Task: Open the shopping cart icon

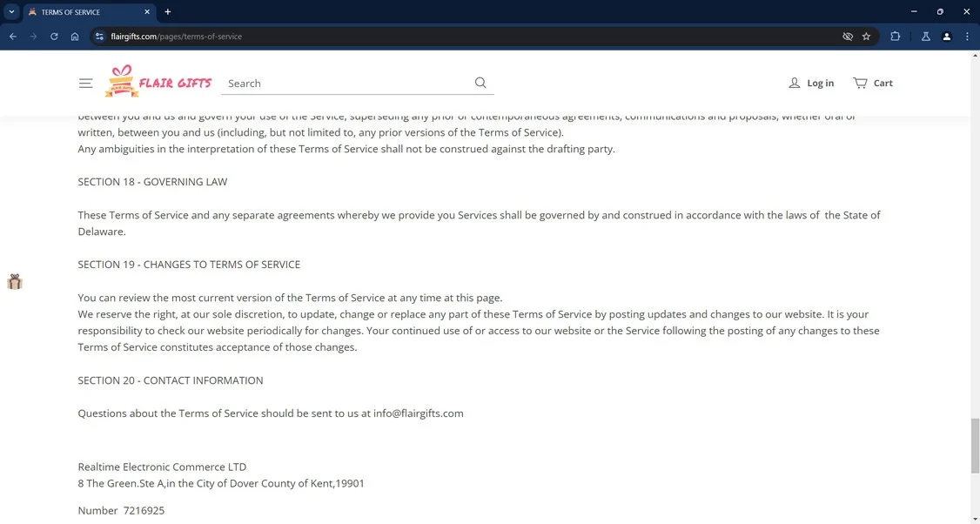Action: point(860,83)
